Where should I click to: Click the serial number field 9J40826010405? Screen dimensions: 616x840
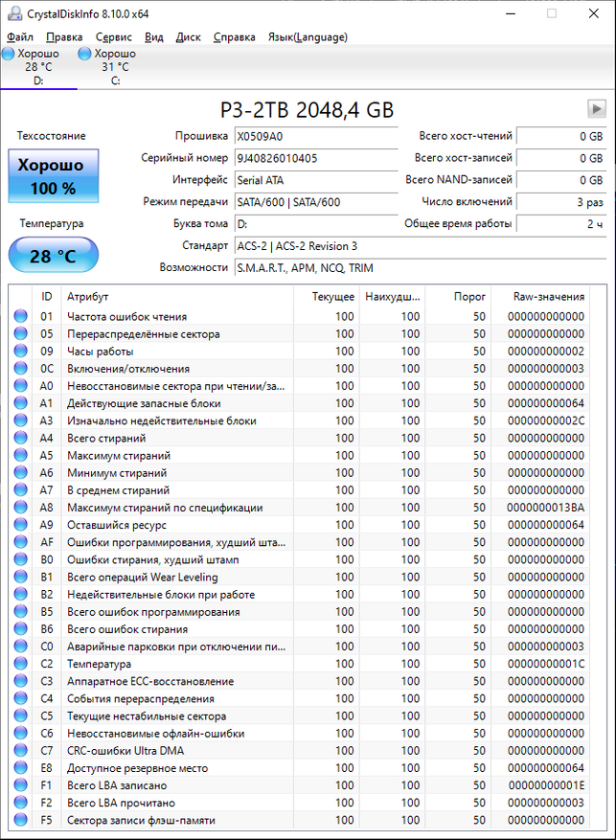(316, 159)
